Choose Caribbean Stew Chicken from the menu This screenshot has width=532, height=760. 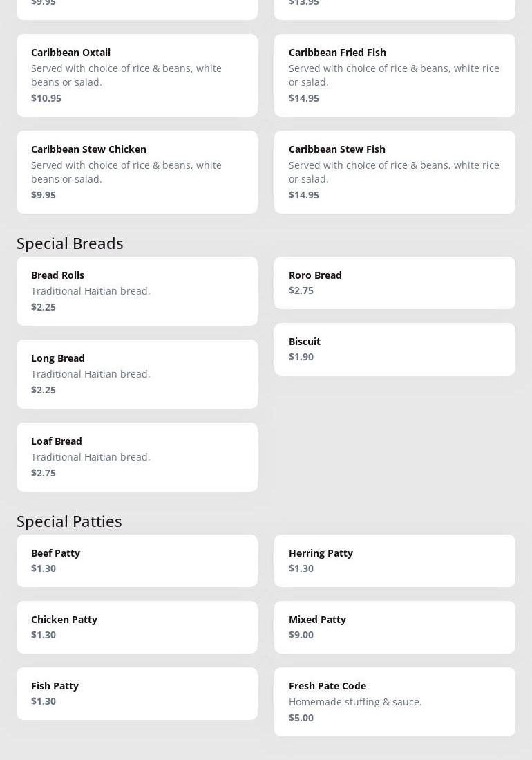click(137, 172)
